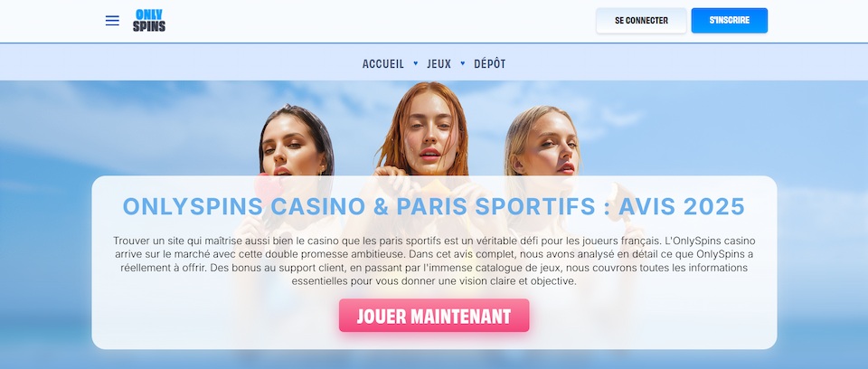868x369 pixels.
Task: Click the pink lollipop in the image
Action: [x=269, y=188]
